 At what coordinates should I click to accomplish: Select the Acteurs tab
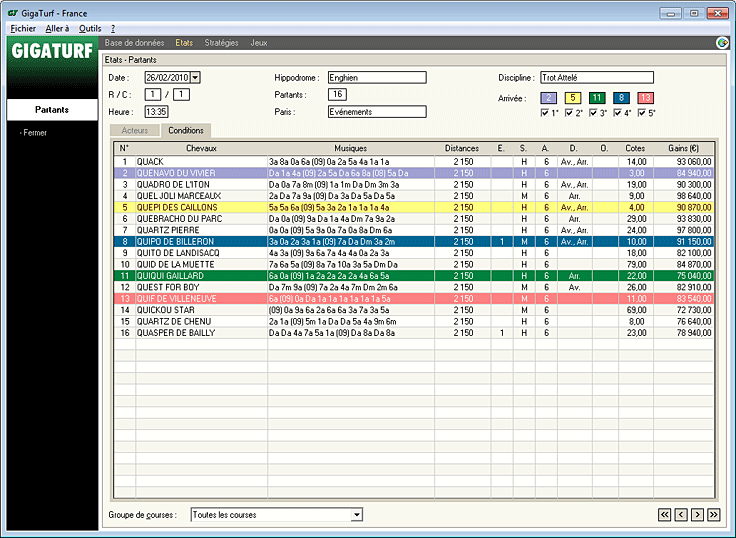(135, 131)
